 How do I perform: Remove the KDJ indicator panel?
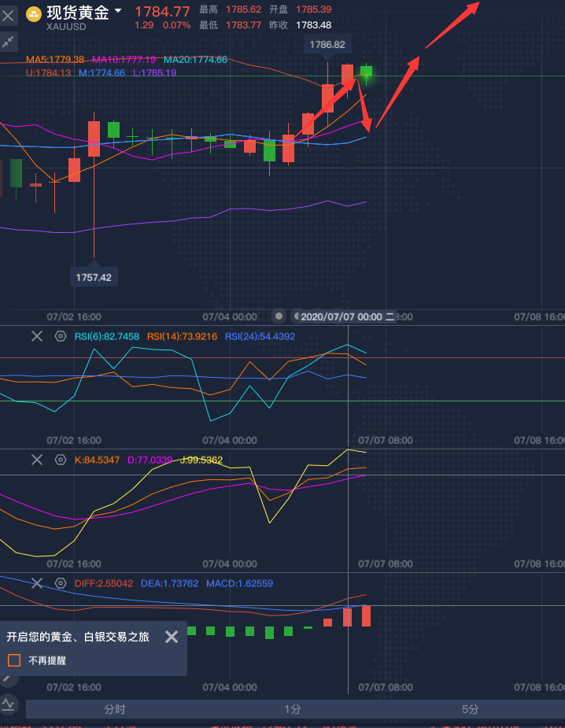(37, 460)
